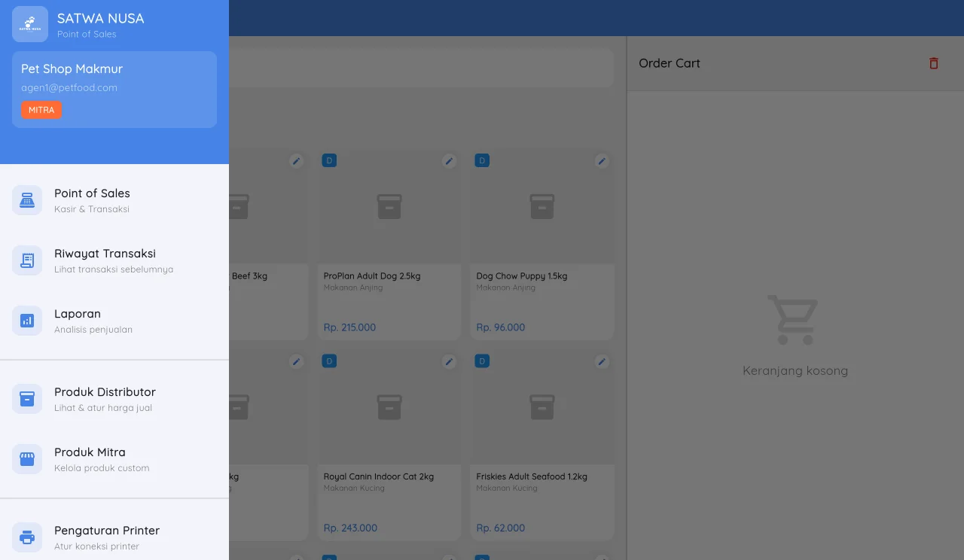Open the Laporan menu entry
This screenshot has height=560, width=964.
point(114,321)
